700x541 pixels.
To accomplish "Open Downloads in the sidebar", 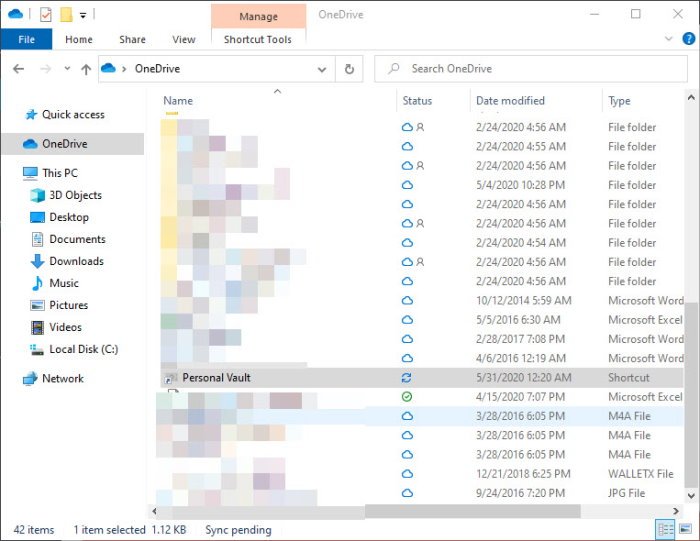I will pos(76,261).
